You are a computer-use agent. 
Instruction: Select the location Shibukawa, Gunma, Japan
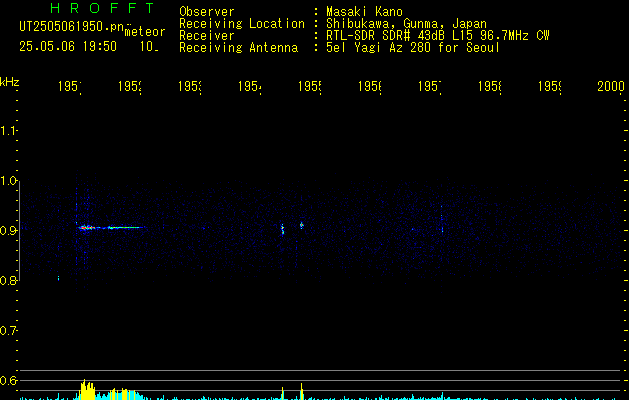(406, 24)
